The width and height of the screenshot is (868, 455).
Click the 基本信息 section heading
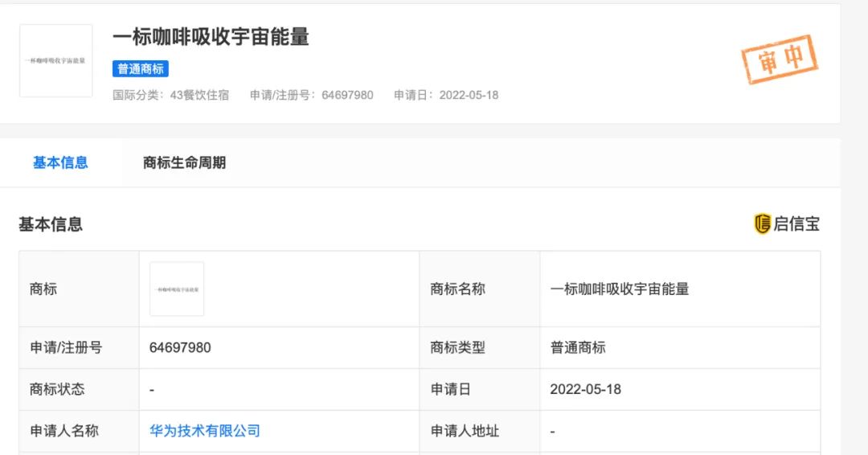click(x=51, y=224)
